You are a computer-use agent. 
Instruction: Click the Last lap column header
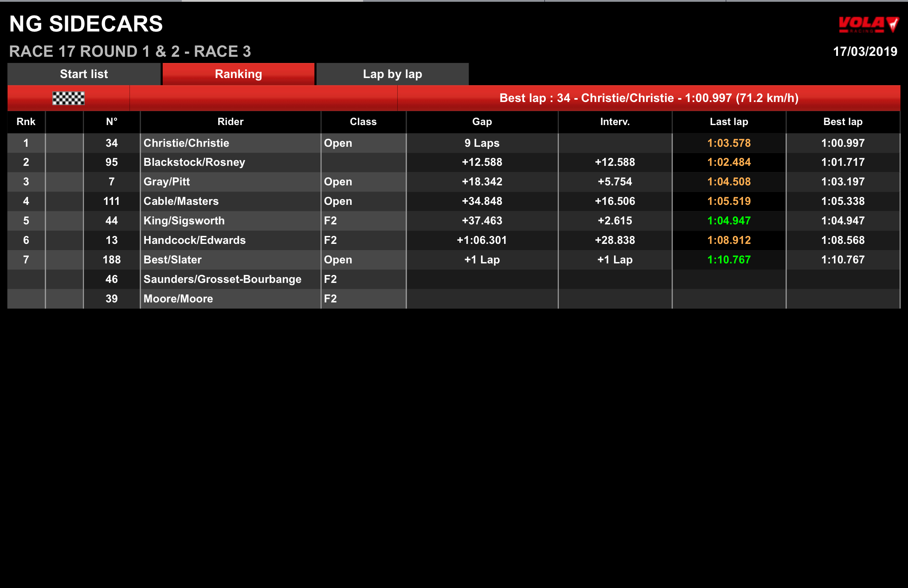pos(729,122)
